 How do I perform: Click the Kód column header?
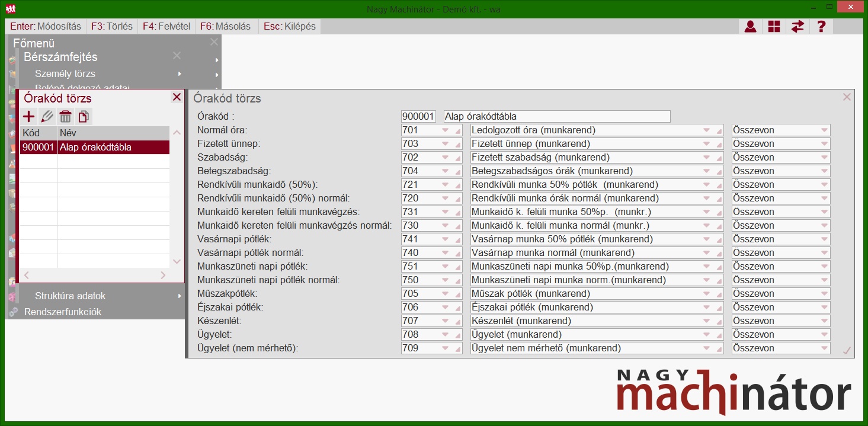(x=39, y=133)
